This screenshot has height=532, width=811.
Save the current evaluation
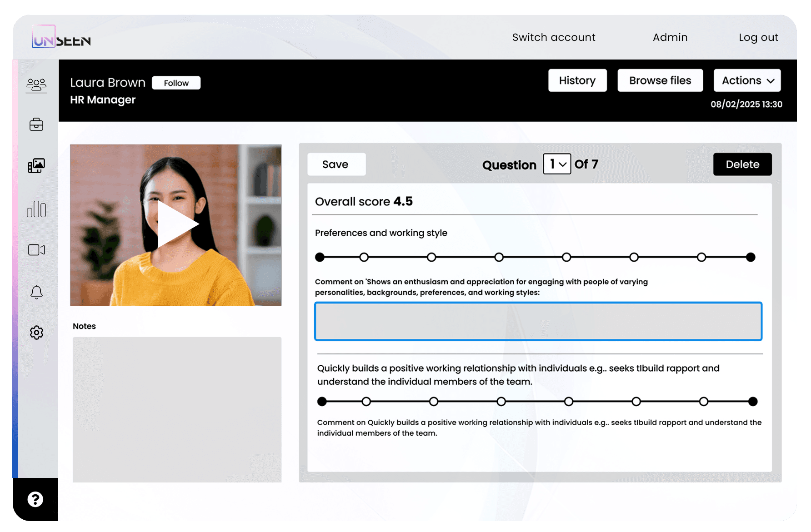(x=336, y=164)
